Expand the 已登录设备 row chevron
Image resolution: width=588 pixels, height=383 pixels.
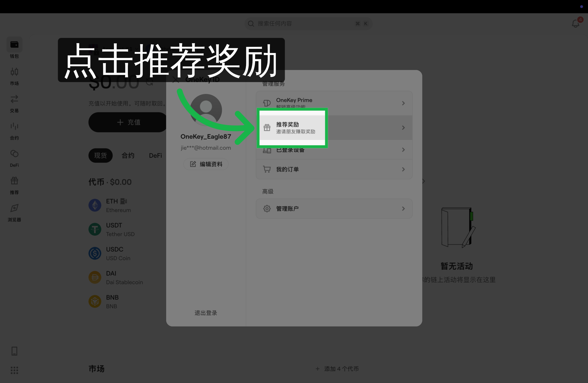pyautogui.click(x=403, y=150)
